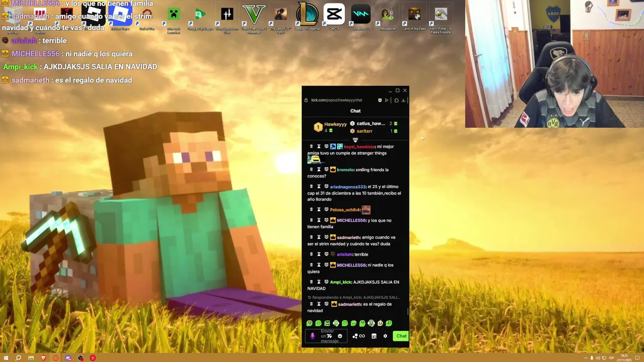Open the extensions icon beside downloads
The height and width of the screenshot is (362, 644).
tap(396, 100)
